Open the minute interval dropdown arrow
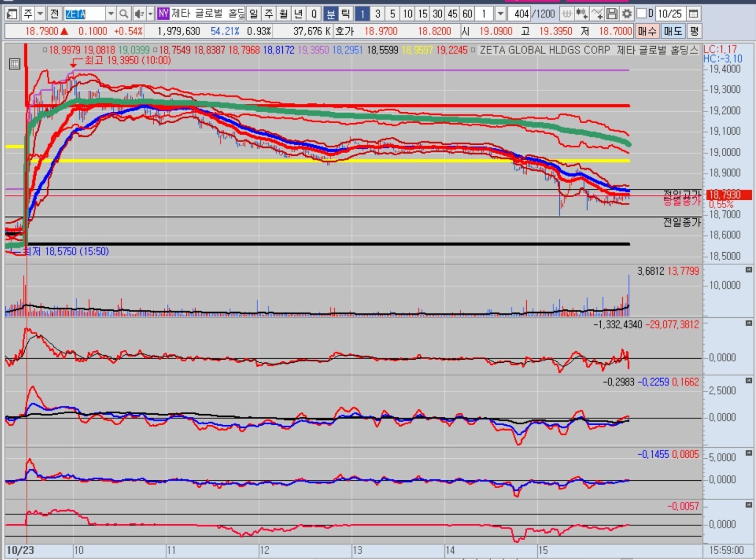756x560 pixels. 501,14
